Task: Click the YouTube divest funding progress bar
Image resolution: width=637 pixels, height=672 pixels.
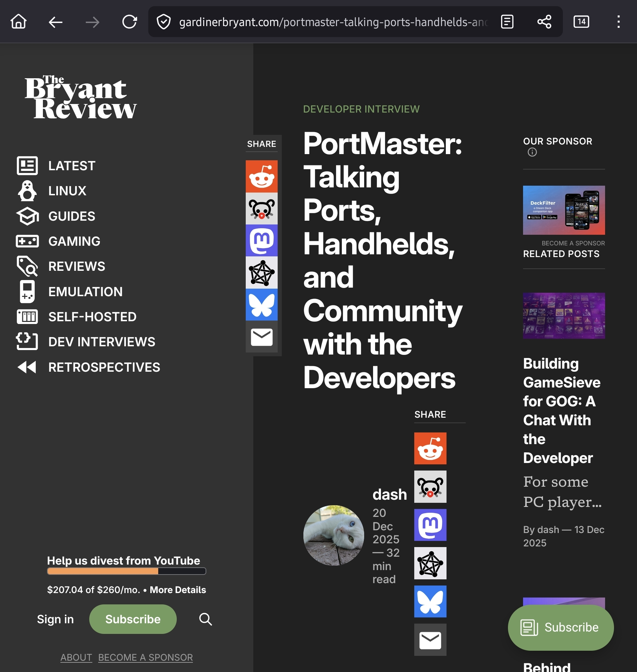Action: pyautogui.click(x=127, y=571)
